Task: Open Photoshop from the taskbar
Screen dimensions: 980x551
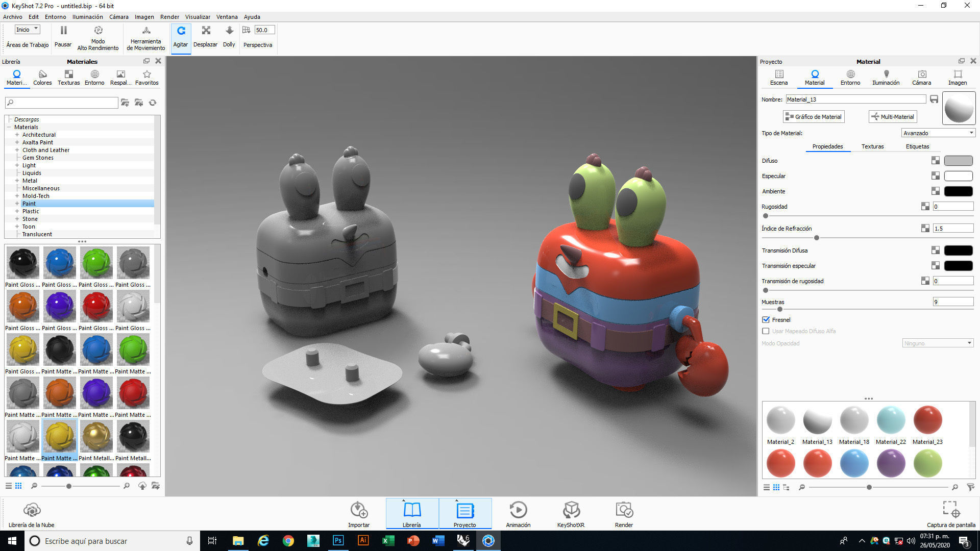Action: pos(338,541)
